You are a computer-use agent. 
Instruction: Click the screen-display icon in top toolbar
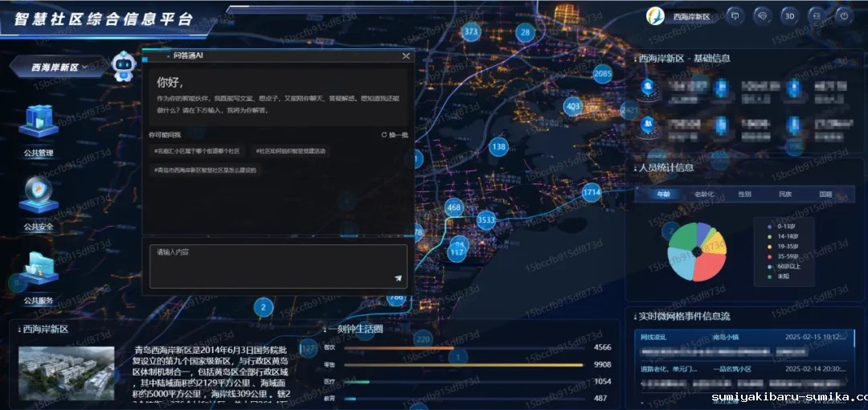(735, 16)
